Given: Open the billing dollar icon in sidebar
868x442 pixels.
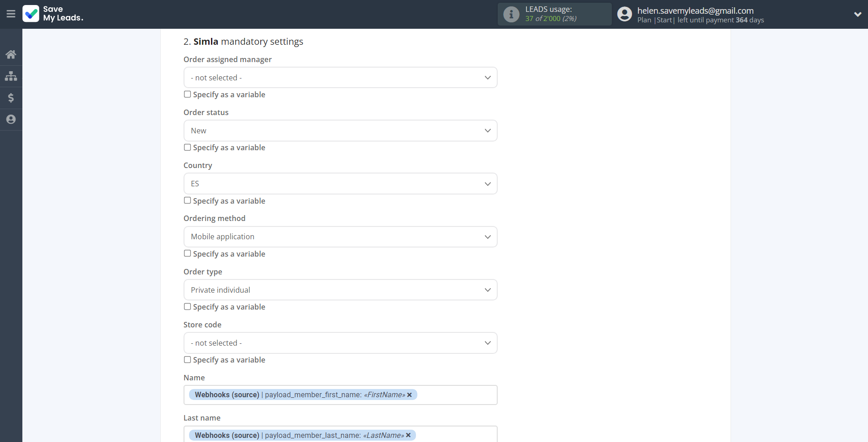Looking at the screenshot, I should pos(11,98).
